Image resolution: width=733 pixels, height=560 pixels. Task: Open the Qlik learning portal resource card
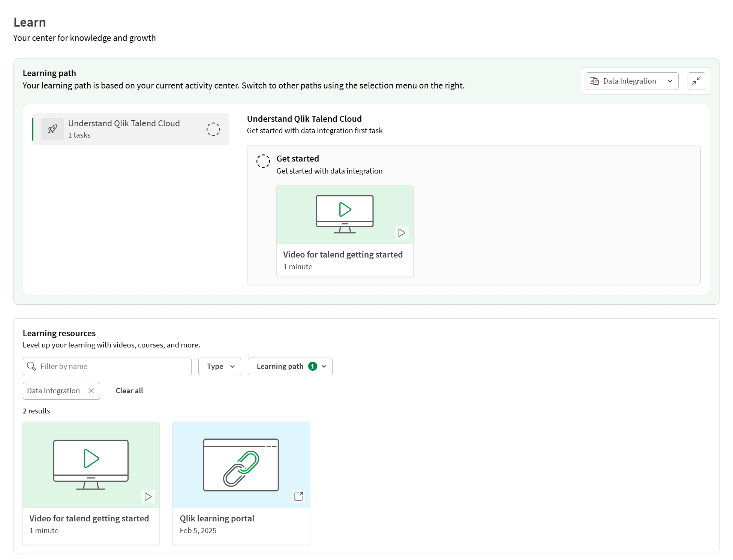241,483
